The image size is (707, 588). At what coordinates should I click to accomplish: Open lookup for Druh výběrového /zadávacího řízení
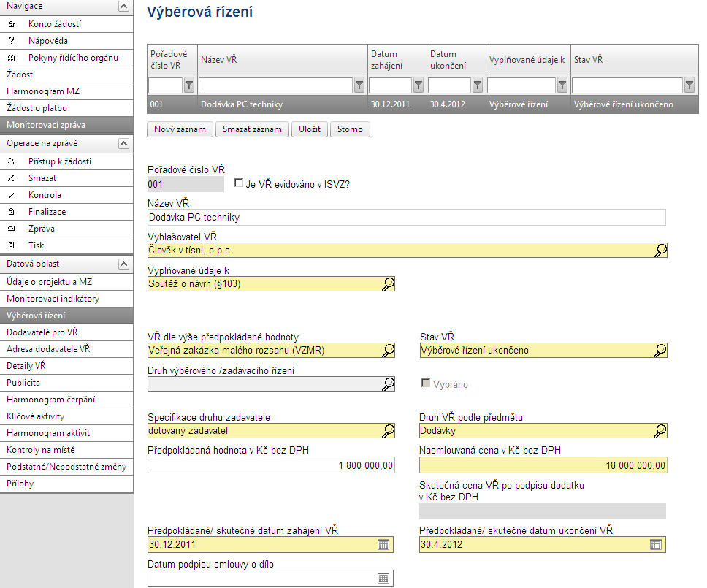pos(389,384)
